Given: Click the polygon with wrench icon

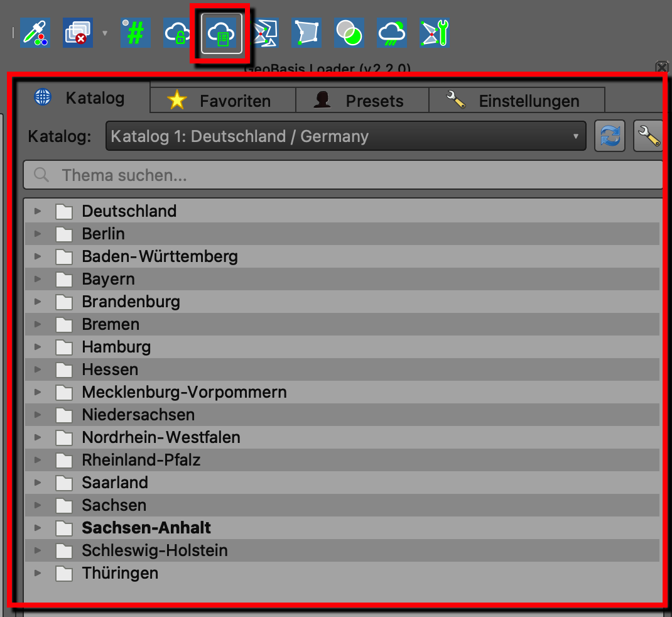Looking at the screenshot, I should 435,33.
